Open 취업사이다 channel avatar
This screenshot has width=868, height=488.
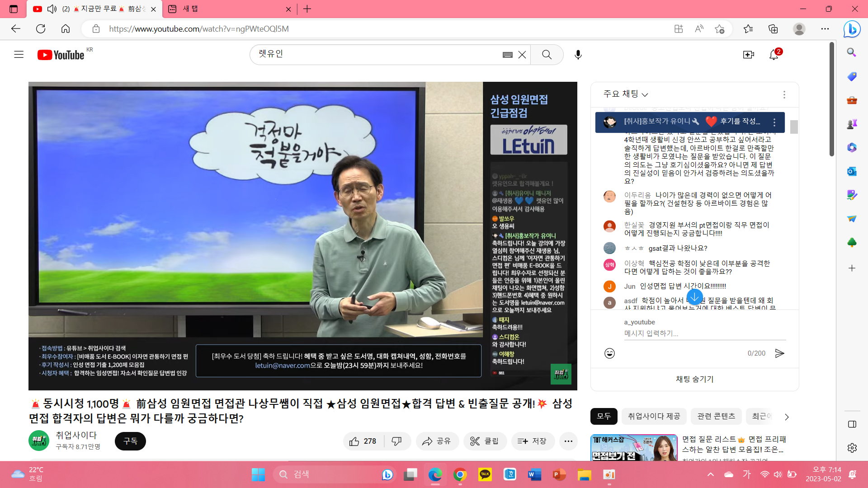coord(39,441)
